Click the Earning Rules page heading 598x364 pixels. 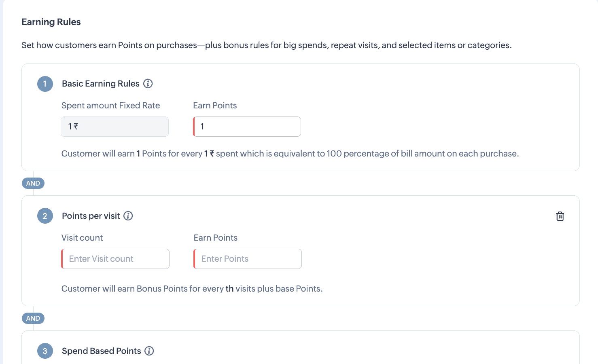(51, 22)
